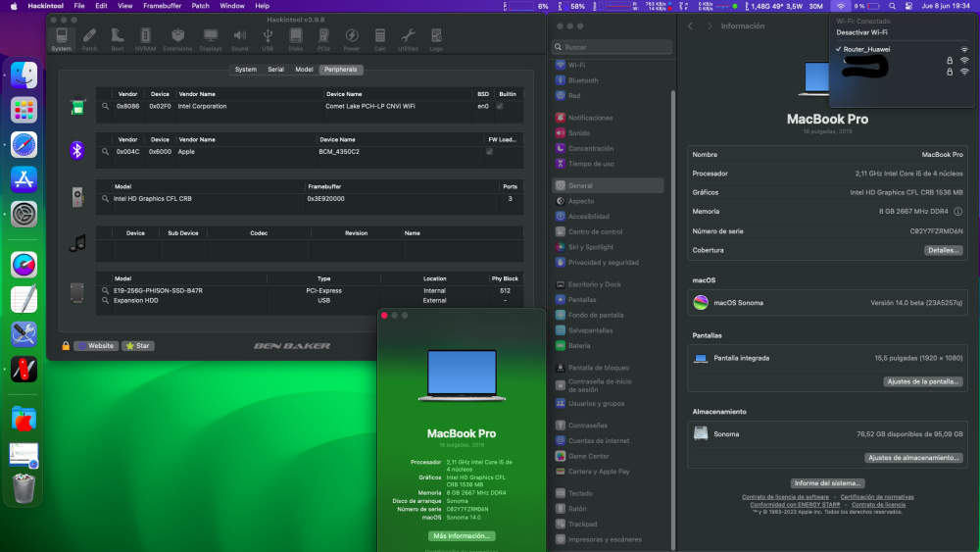The image size is (980, 552).
Task: Open Contrato de licencia de software link
Action: [x=785, y=497]
